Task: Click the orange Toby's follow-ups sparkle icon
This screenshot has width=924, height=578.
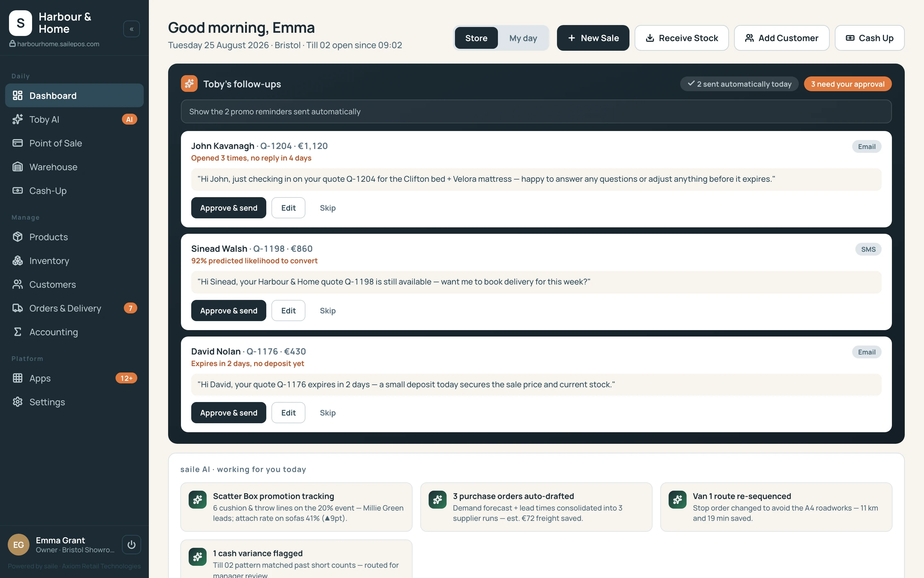Action: [x=189, y=84]
